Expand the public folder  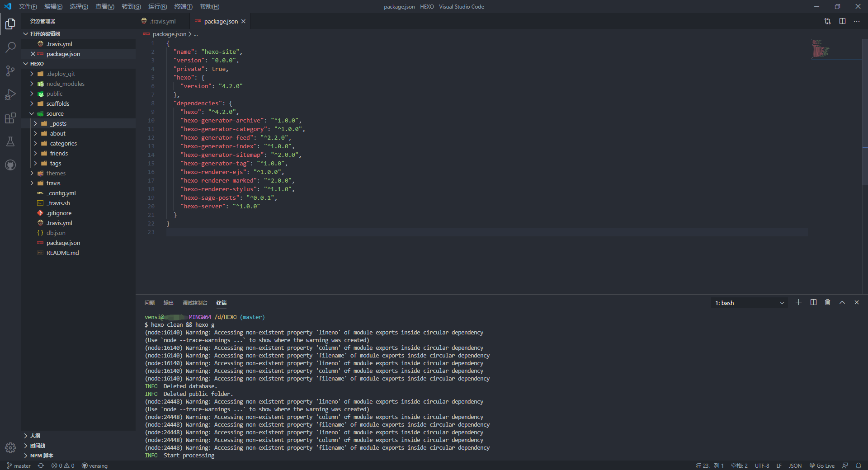tap(79, 94)
